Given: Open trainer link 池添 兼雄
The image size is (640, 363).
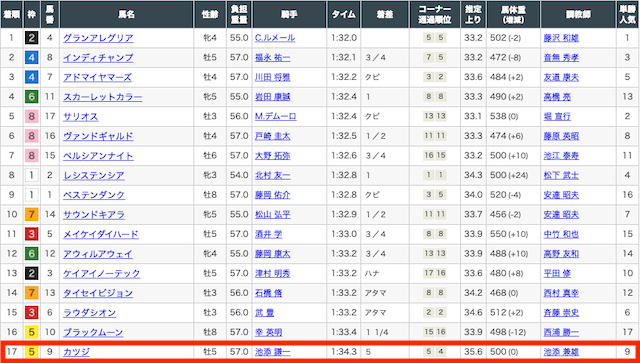Looking at the screenshot, I should point(561,352).
